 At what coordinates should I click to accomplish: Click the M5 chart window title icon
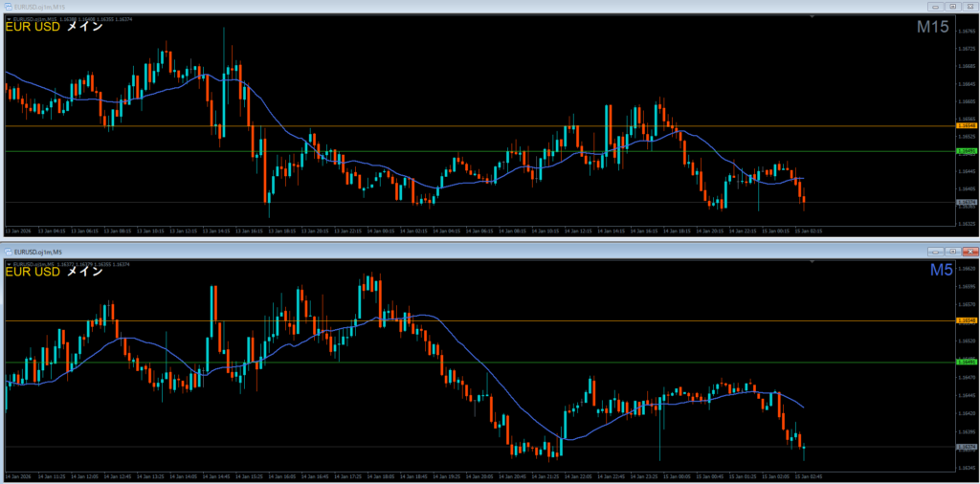[x=8, y=253]
